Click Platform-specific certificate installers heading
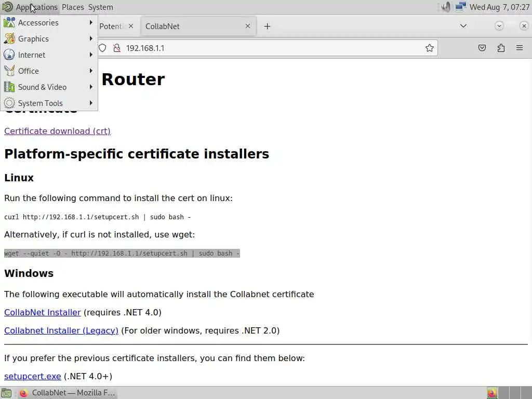Image resolution: width=532 pixels, height=399 pixels. pos(137,154)
